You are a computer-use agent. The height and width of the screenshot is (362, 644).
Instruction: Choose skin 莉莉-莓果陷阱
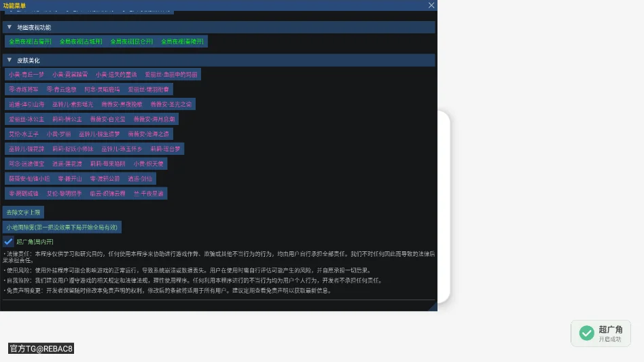pyautogui.click(x=108, y=164)
